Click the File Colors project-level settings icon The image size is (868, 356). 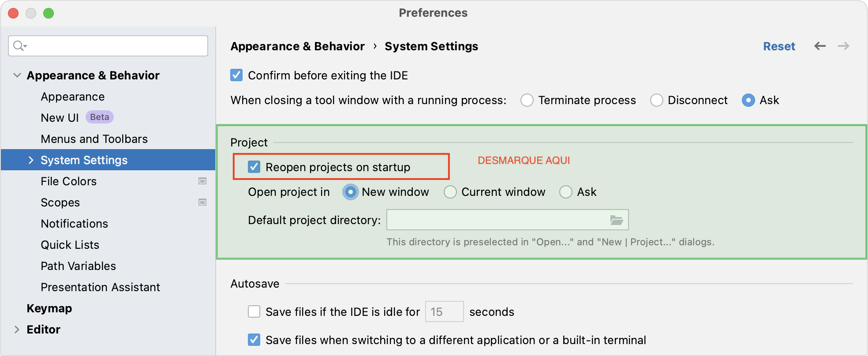202,181
